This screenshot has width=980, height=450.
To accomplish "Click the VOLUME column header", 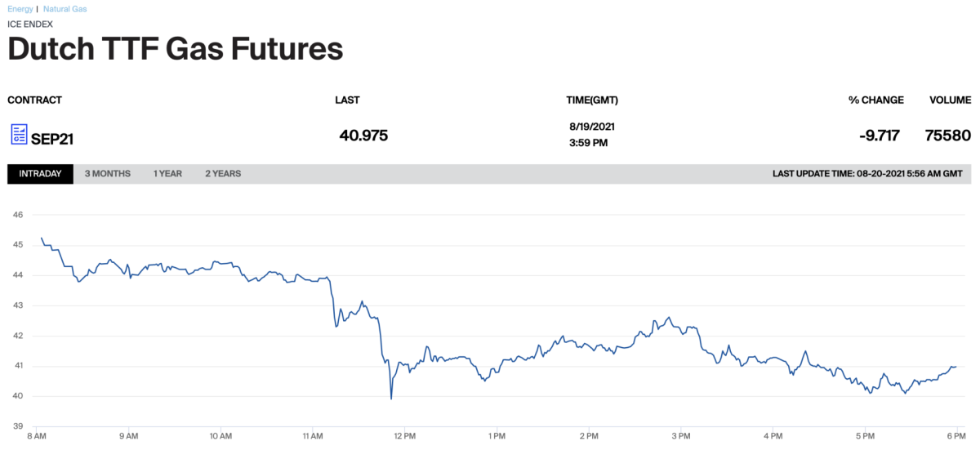I will click(950, 100).
